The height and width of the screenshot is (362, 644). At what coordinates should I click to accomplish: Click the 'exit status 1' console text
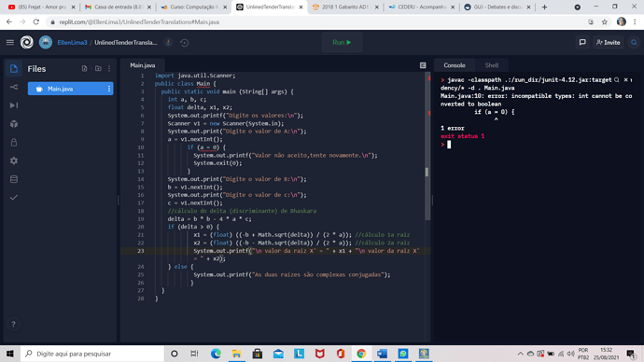(x=462, y=136)
